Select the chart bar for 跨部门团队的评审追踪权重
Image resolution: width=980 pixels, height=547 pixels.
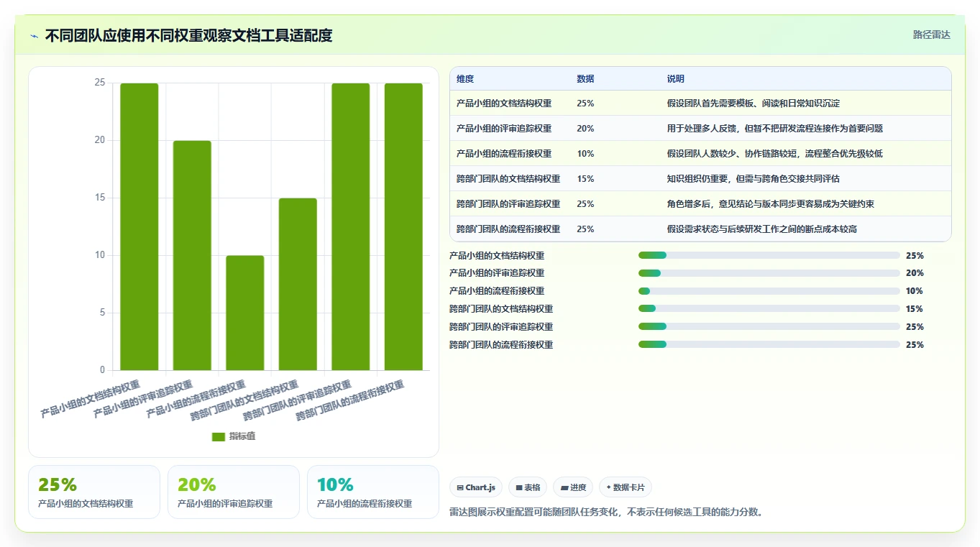(x=351, y=226)
